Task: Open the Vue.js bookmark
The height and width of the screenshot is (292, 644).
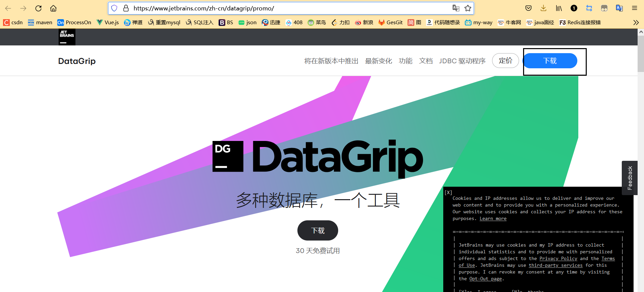Action: [107, 23]
